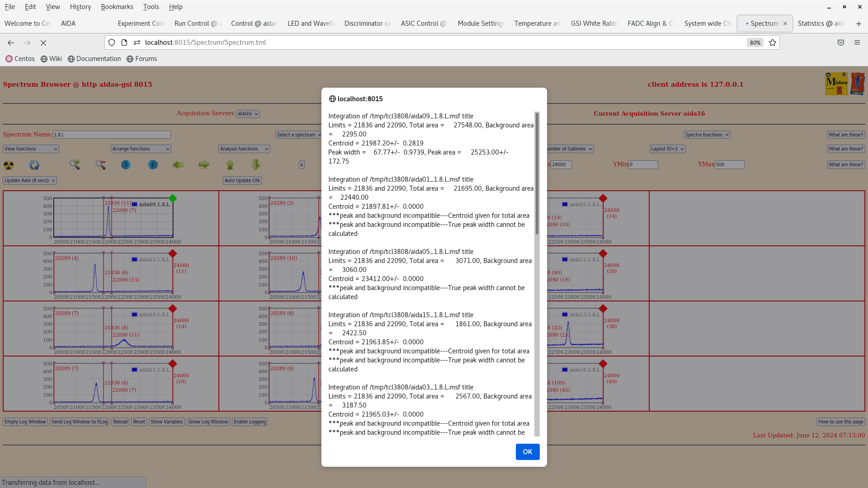
Task: Click the radiation hazard icon
Action: (9, 165)
